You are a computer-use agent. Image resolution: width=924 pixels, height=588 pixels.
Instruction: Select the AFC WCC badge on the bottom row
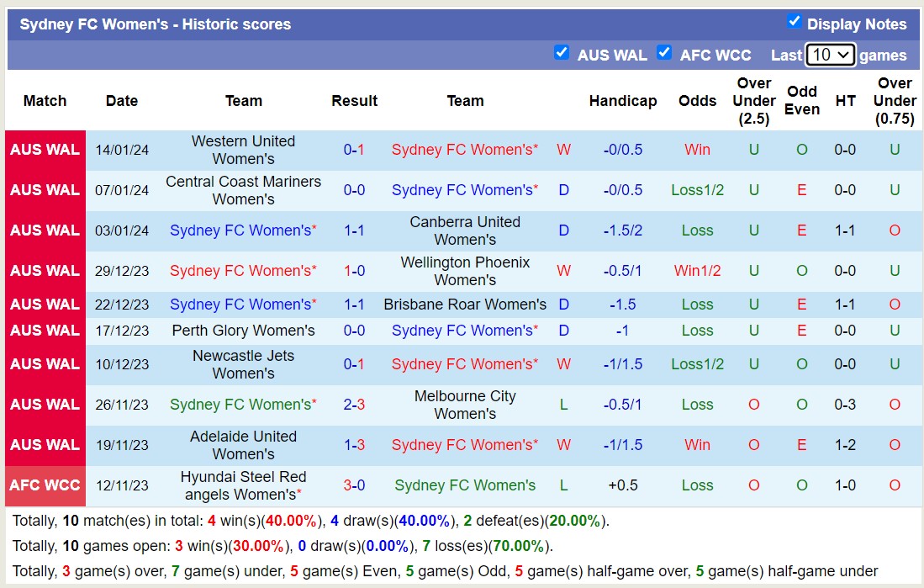pos(45,485)
